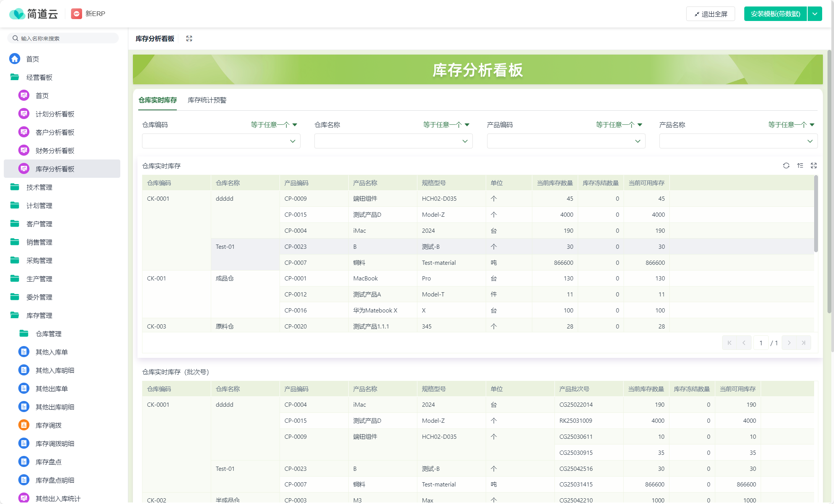834x504 pixels.
Task: Open the sort settings icon on 仓库实时库存 panel
Action: (x=800, y=166)
